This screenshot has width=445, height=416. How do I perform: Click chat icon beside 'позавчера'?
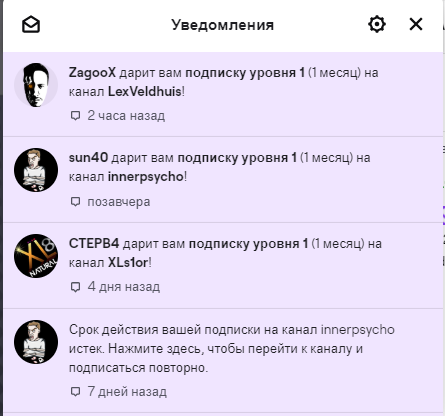76,202
